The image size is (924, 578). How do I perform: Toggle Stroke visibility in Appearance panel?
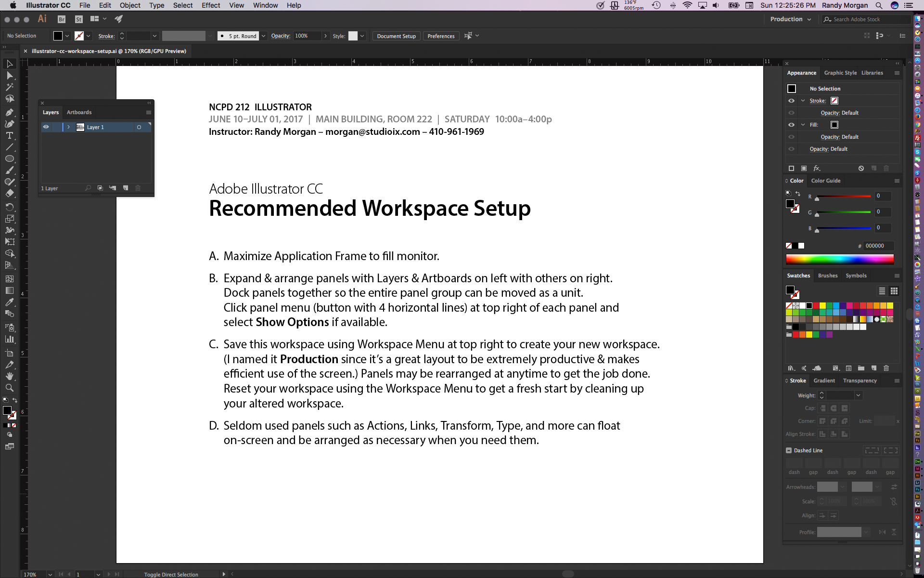coord(791,101)
